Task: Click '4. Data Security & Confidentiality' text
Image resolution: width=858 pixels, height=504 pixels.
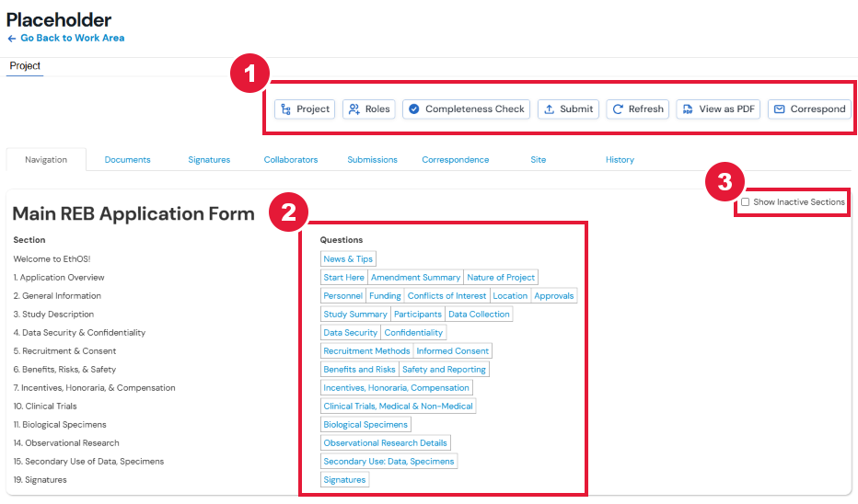Action: [x=79, y=333]
